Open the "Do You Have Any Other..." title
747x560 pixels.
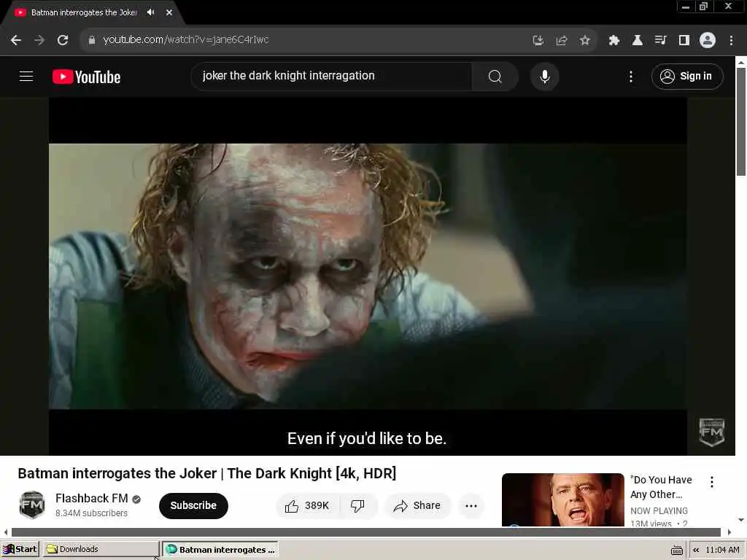pyautogui.click(x=661, y=486)
